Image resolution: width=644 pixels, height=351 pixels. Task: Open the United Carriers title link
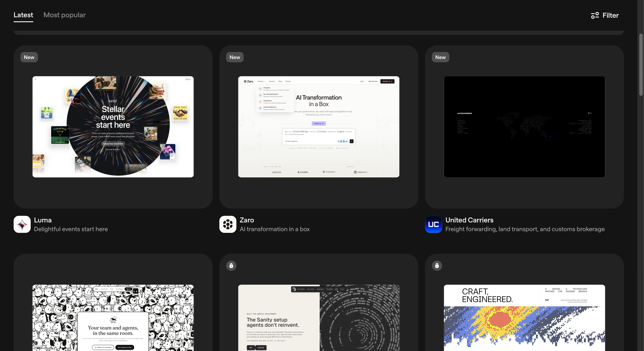pyautogui.click(x=469, y=220)
